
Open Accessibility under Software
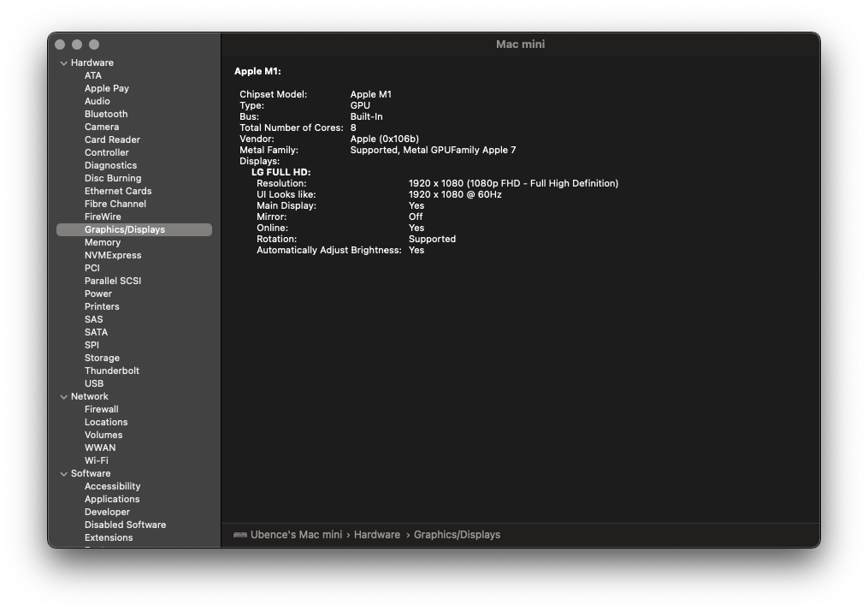point(112,486)
